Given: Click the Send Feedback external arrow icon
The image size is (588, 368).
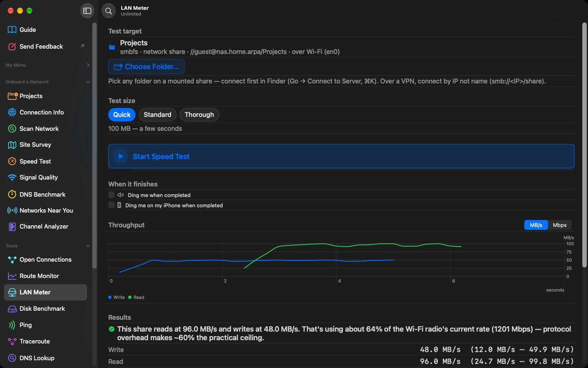Looking at the screenshot, I should (x=82, y=46).
